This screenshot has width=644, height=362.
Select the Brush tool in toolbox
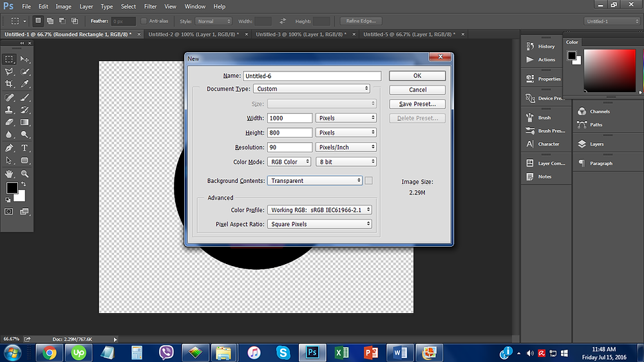pos(24,97)
